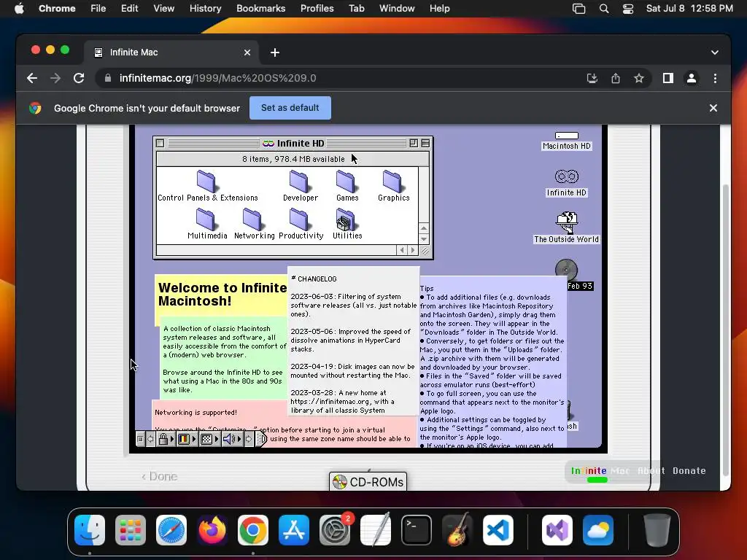This screenshot has height=560, width=747.
Task: Launch Visual Studio Code from the Dock
Action: click(498, 530)
